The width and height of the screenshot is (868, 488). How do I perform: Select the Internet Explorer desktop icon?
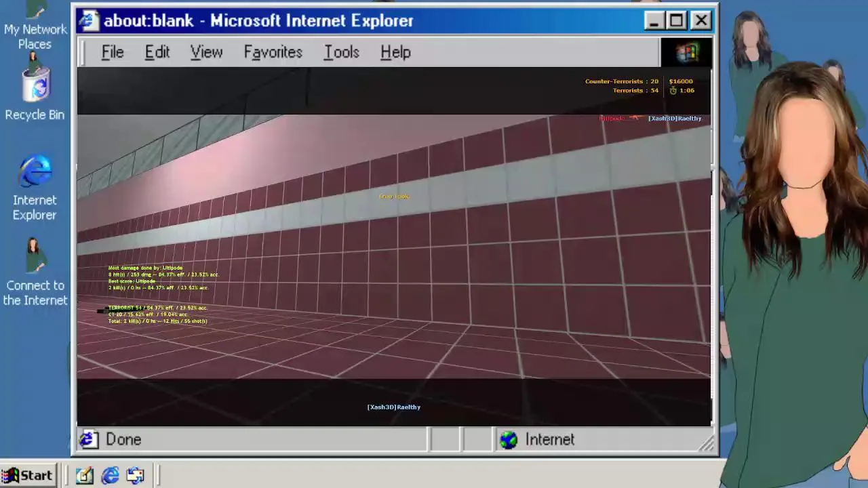(35, 188)
